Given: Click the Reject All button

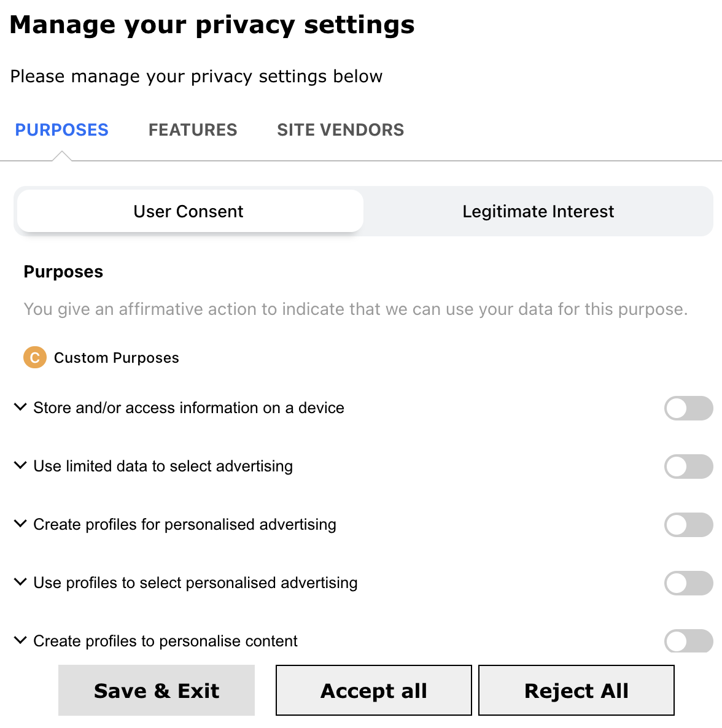Looking at the screenshot, I should tap(576, 691).
